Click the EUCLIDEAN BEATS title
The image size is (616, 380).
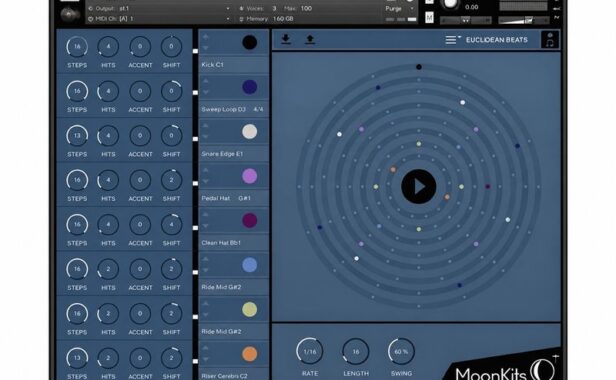(497, 40)
